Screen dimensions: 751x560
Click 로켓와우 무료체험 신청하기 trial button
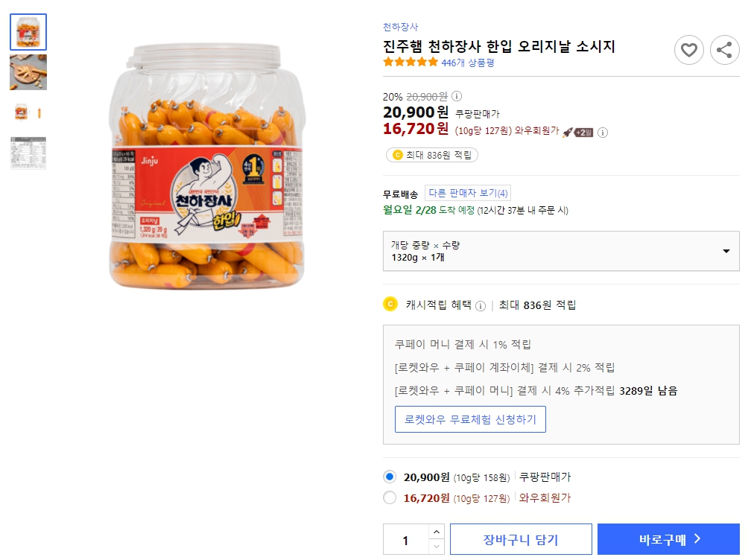tap(470, 419)
